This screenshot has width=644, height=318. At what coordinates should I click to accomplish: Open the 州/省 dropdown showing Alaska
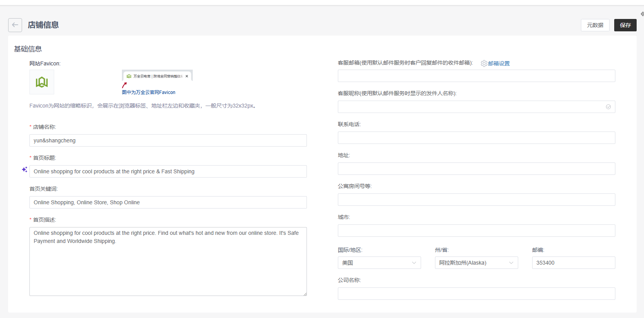[x=476, y=263]
